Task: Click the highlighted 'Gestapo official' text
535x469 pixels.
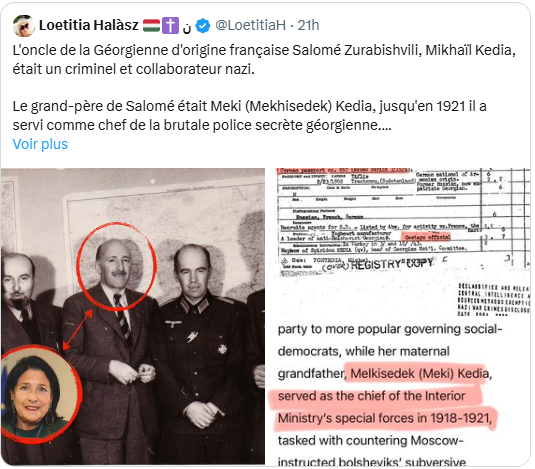Action: (x=426, y=236)
